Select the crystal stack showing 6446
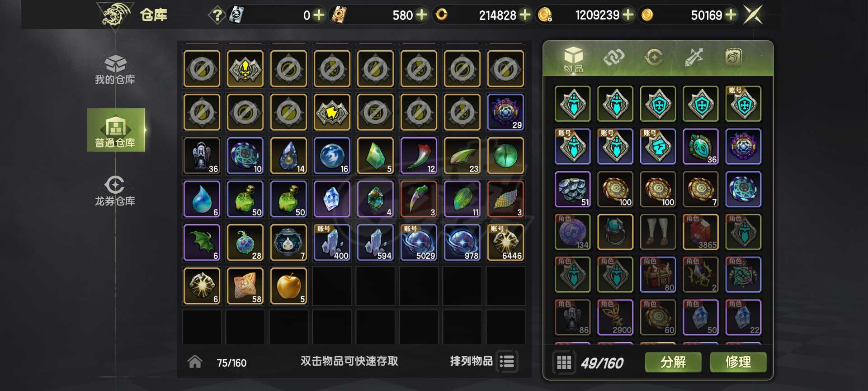This screenshot has height=391, width=868. point(505,242)
